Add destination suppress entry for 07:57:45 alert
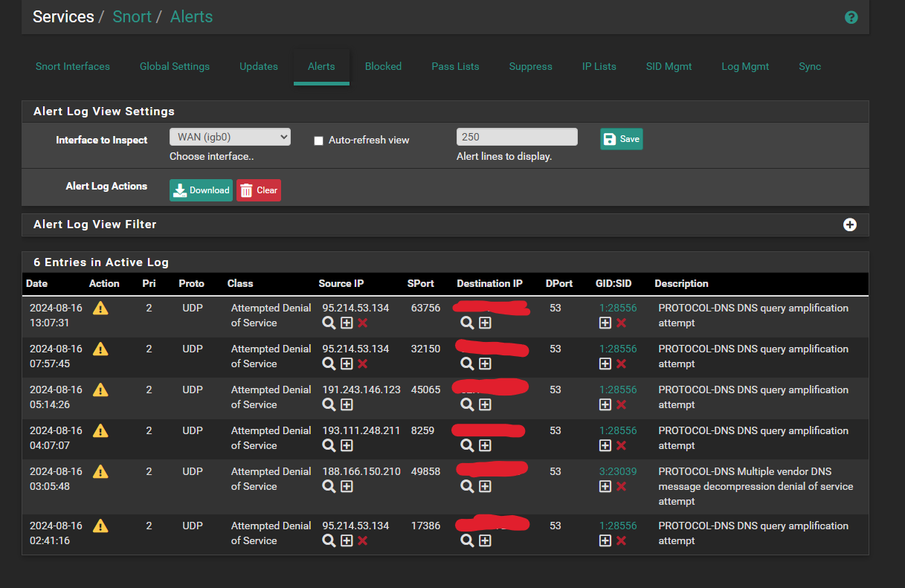The image size is (905, 588). [x=485, y=364]
